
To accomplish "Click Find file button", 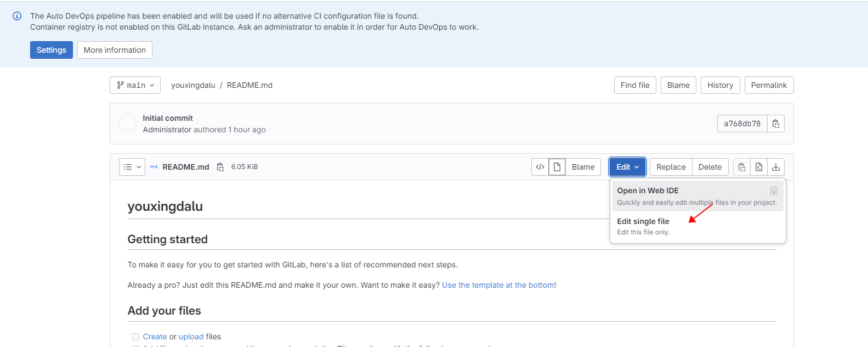I will 635,85.
